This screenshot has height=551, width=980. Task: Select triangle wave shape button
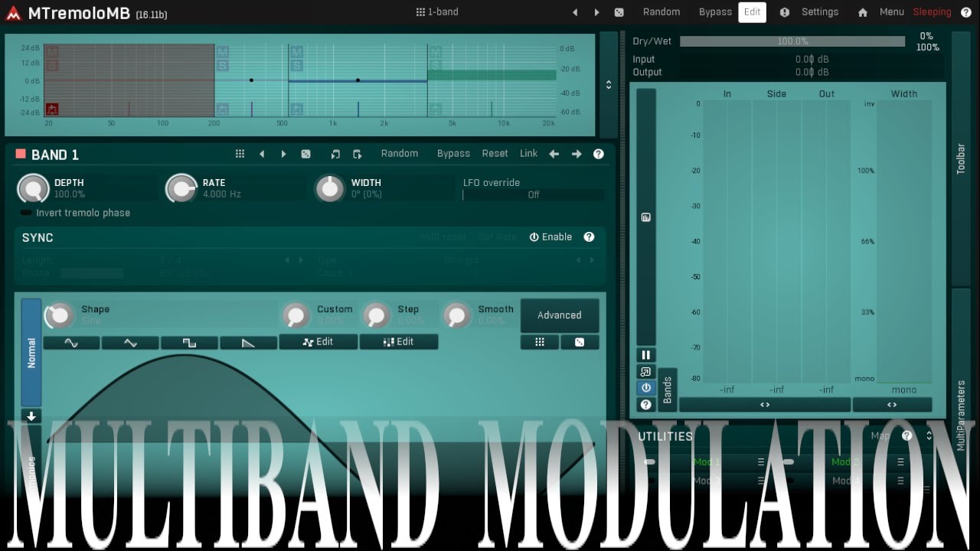point(130,342)
